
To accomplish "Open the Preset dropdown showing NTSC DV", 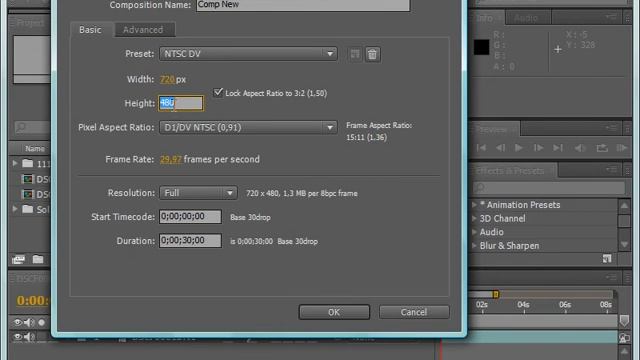I will (x=248, y=54).
